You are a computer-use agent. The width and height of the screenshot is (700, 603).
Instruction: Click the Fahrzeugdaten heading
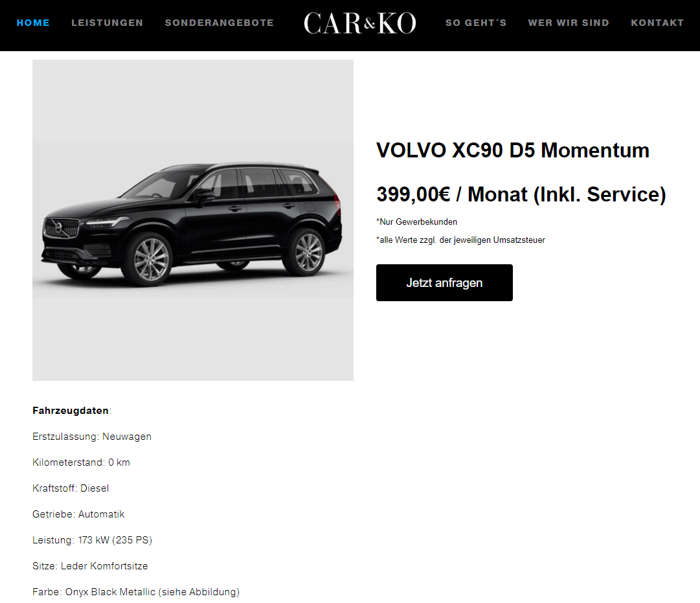[x=71, y=411]
